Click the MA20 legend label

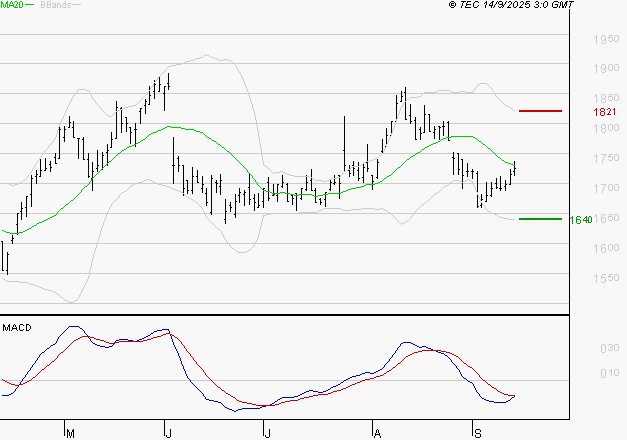[x=10, y=6]
